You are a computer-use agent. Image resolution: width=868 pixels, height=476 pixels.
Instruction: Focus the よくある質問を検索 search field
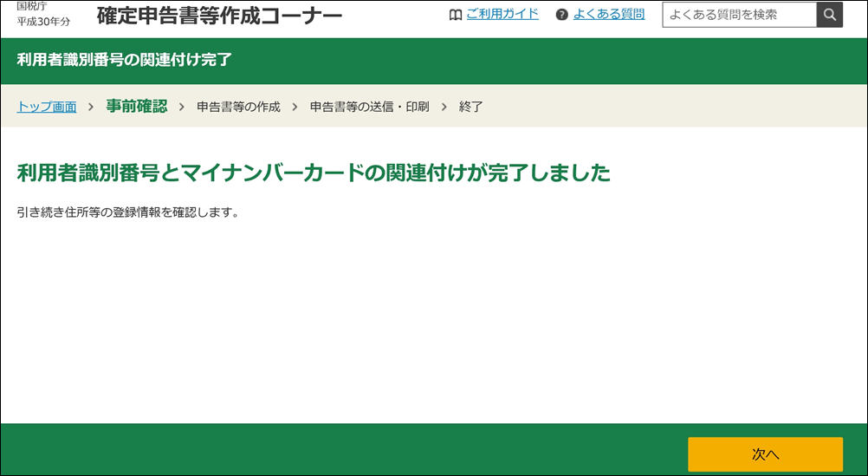(x=740, y=15)
